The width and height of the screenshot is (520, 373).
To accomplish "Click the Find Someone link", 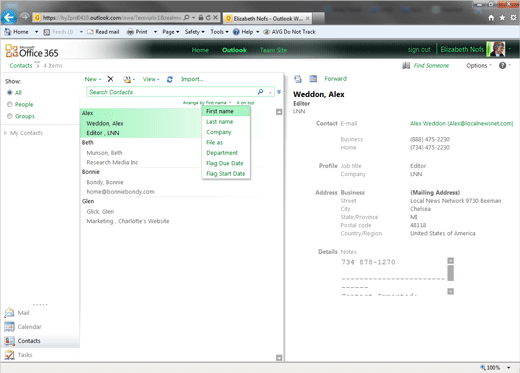I will coord(431,66).
